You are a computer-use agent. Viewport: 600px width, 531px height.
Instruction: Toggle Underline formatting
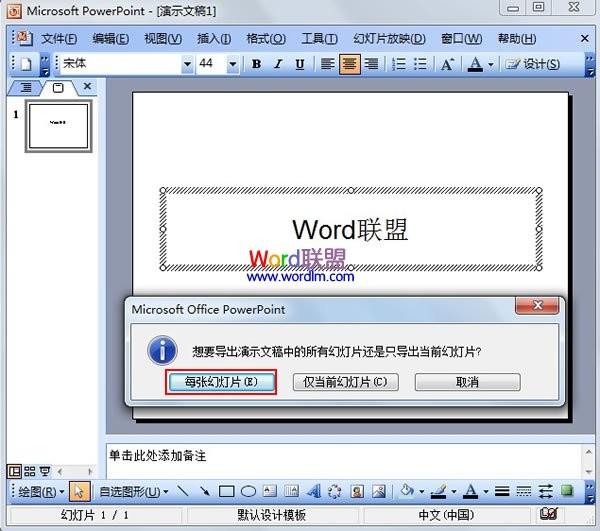300,64
